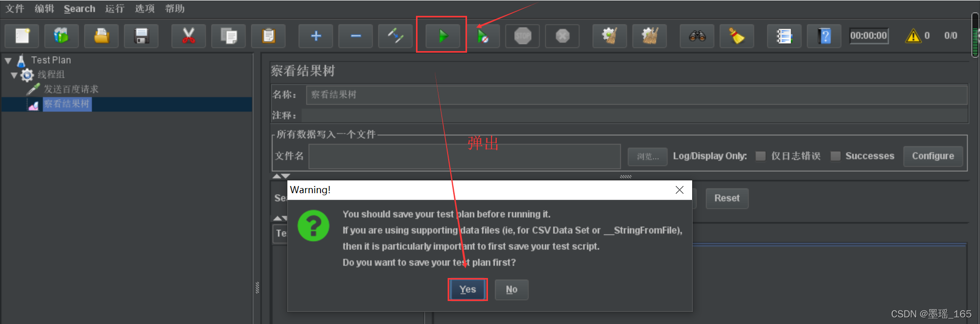
Task: Click the thread group gear icon
Action: pos(27,75)
